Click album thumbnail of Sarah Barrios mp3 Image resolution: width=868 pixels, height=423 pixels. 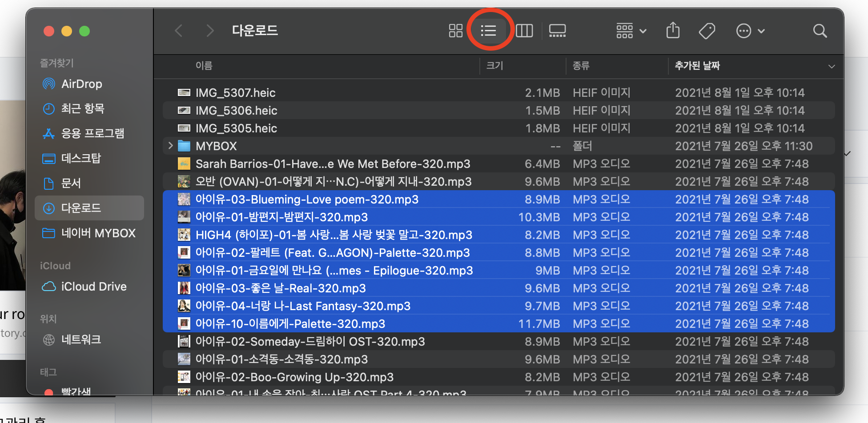pyautogui.click(x=184, y=164)
